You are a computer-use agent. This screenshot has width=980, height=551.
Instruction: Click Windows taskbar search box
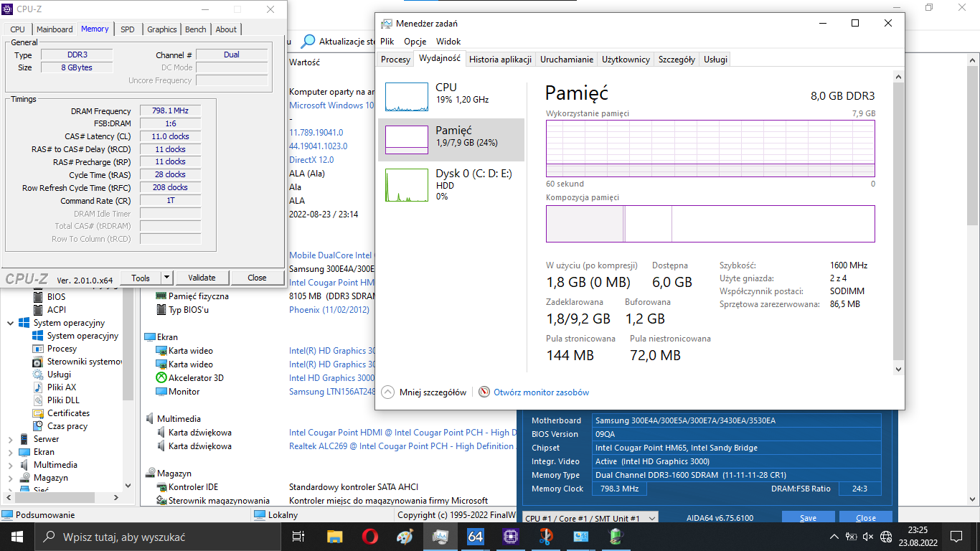pyautogui.click(x=159, y=537)
